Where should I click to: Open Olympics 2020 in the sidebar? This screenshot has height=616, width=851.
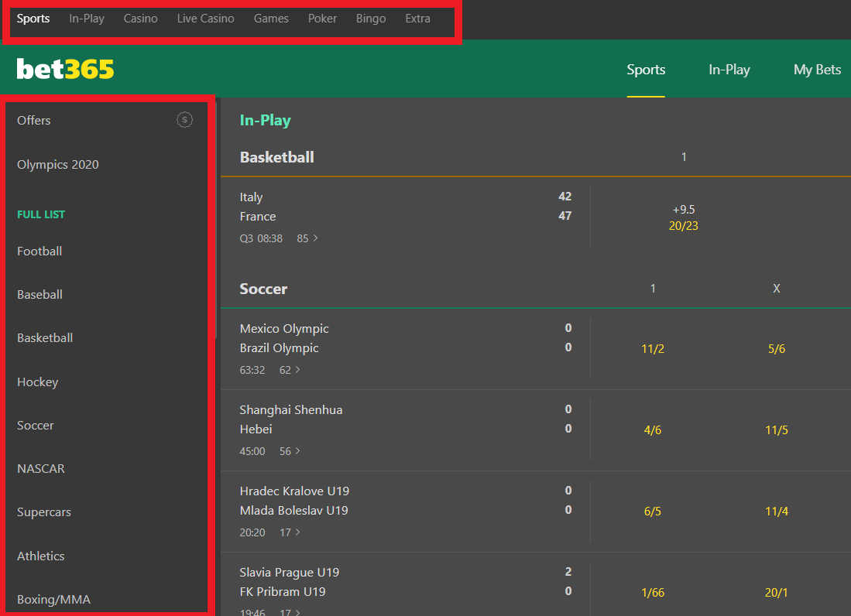(57, 164)
